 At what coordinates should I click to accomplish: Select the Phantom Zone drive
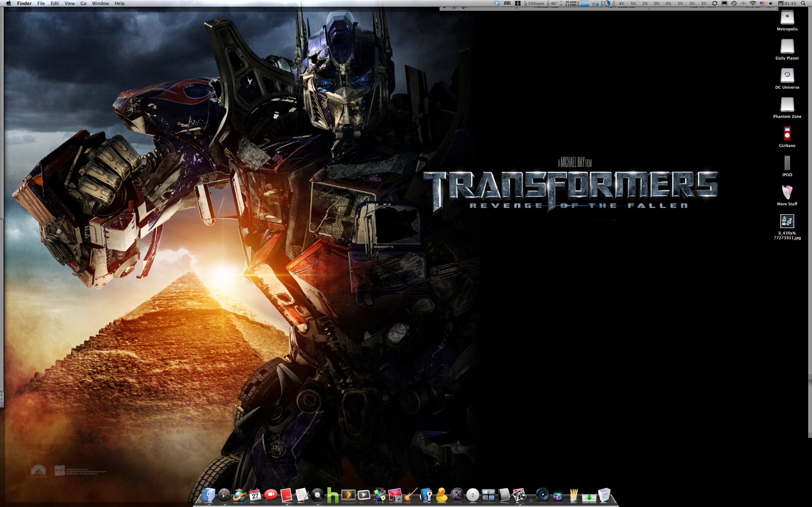pos(787,105)
